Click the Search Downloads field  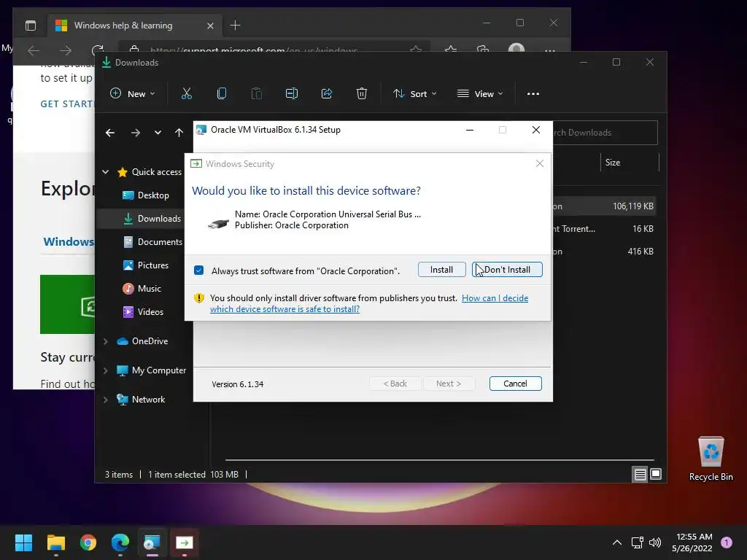(605, 133)
